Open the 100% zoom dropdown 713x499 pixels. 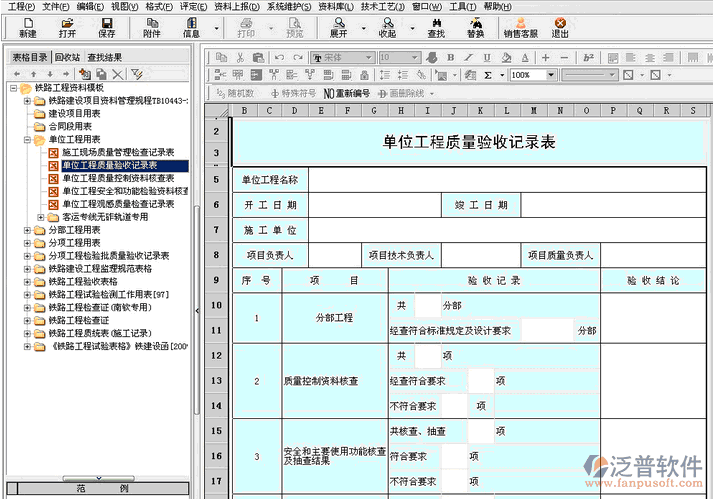[x=552, y=75]
